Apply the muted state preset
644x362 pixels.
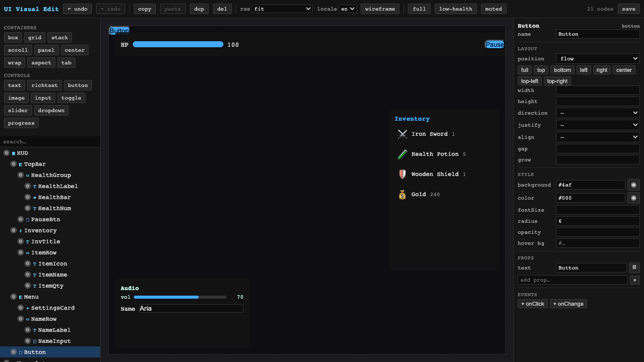(x=494, y=9)
